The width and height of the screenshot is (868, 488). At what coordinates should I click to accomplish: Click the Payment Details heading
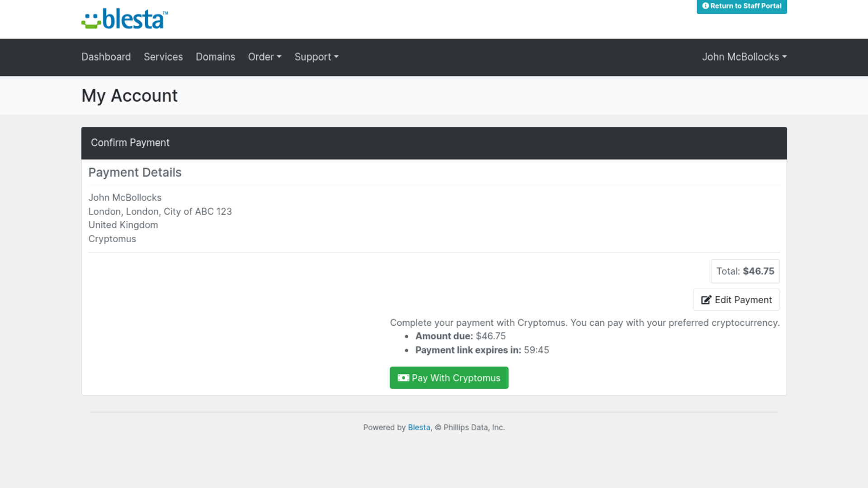click(135, 173)
